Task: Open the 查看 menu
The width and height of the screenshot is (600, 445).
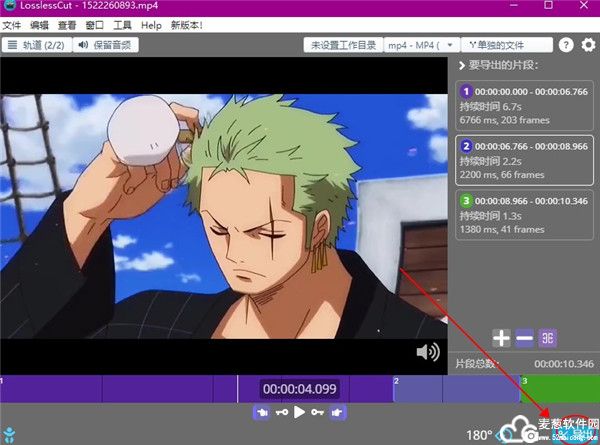Action: pyautogui.click(x=67, y=25)
